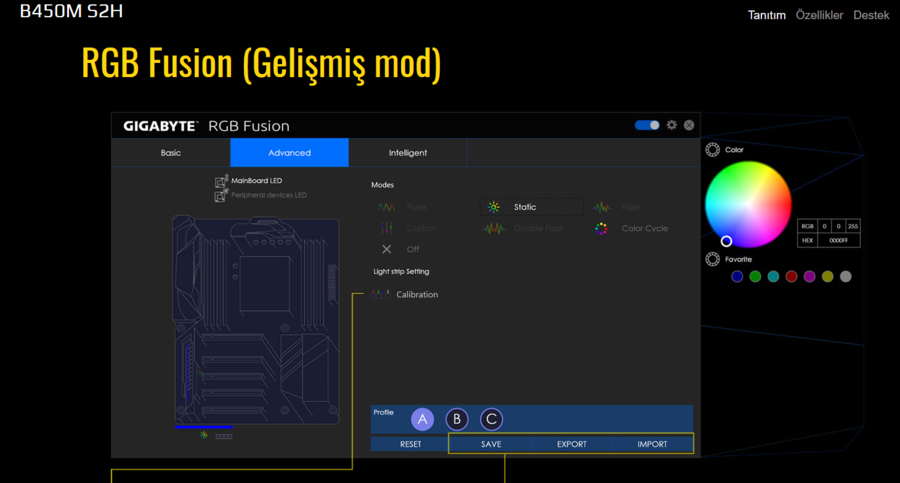Switch to the Basic tab
900x483 pixels.
coord(170,153)
